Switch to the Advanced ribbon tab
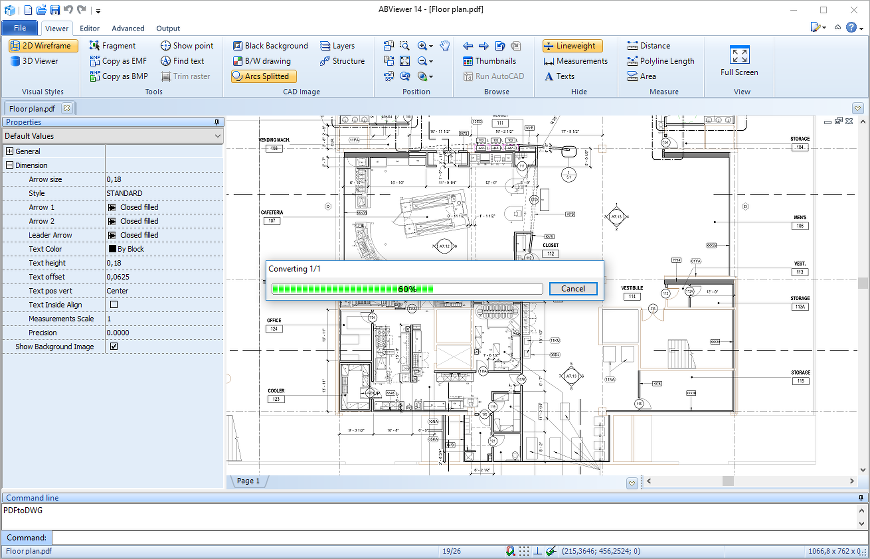This screenshot has height=559, width=870. coord(128,28)
